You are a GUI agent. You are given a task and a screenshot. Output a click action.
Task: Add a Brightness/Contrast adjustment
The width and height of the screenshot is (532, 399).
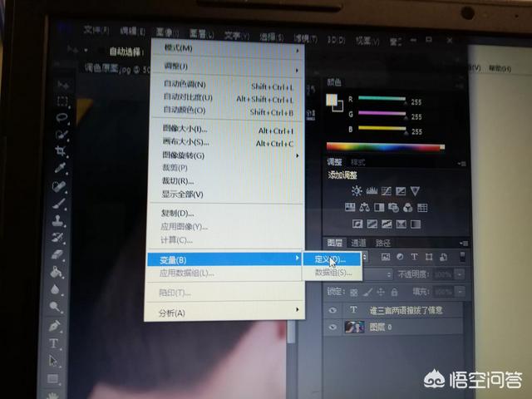357,190
